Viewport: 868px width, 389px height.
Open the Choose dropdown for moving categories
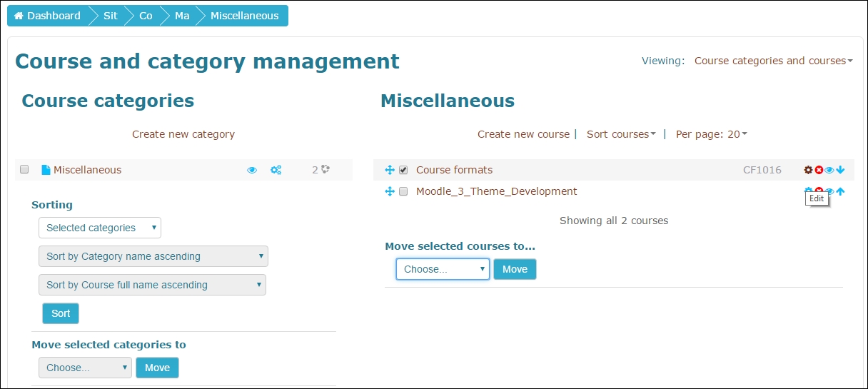tap(85, 368)
